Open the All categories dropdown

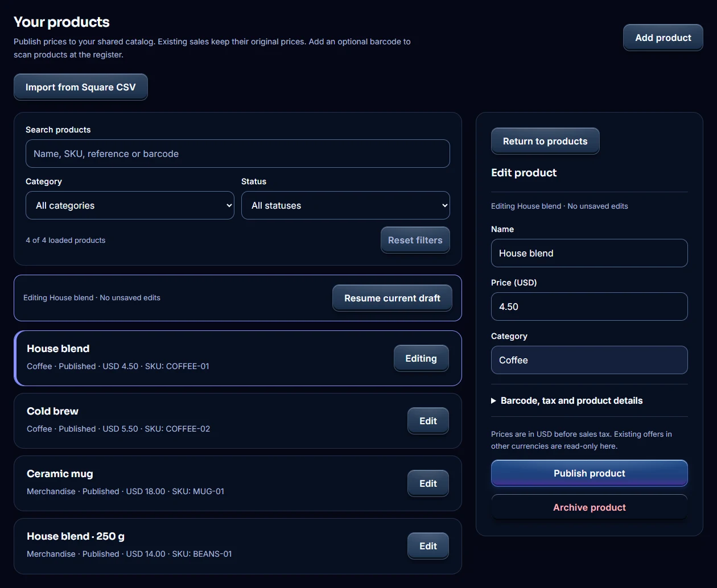click(x=130, y=205)
